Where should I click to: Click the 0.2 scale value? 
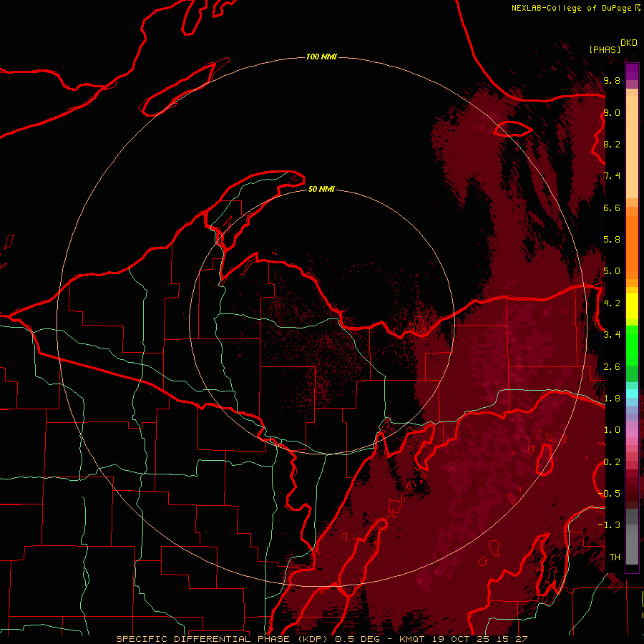click(612, 462)
